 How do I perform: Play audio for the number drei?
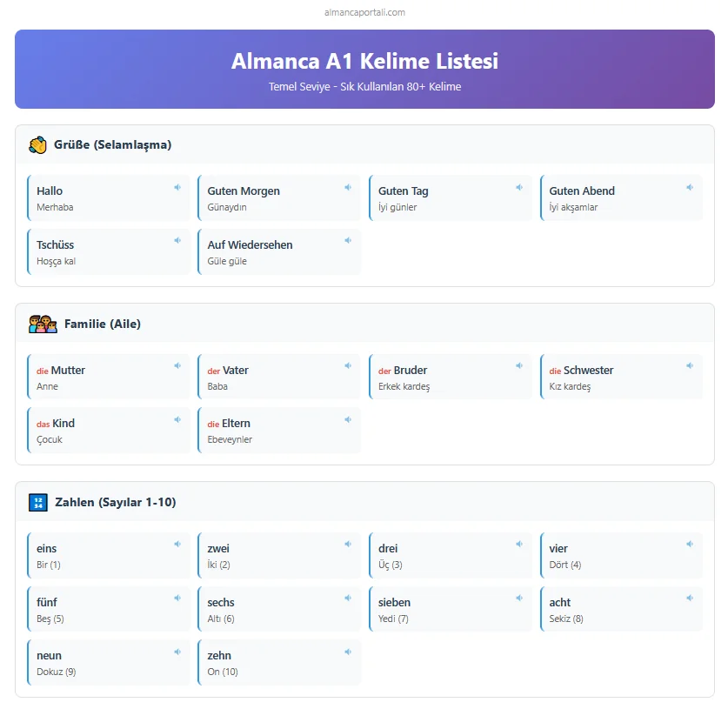519,545
